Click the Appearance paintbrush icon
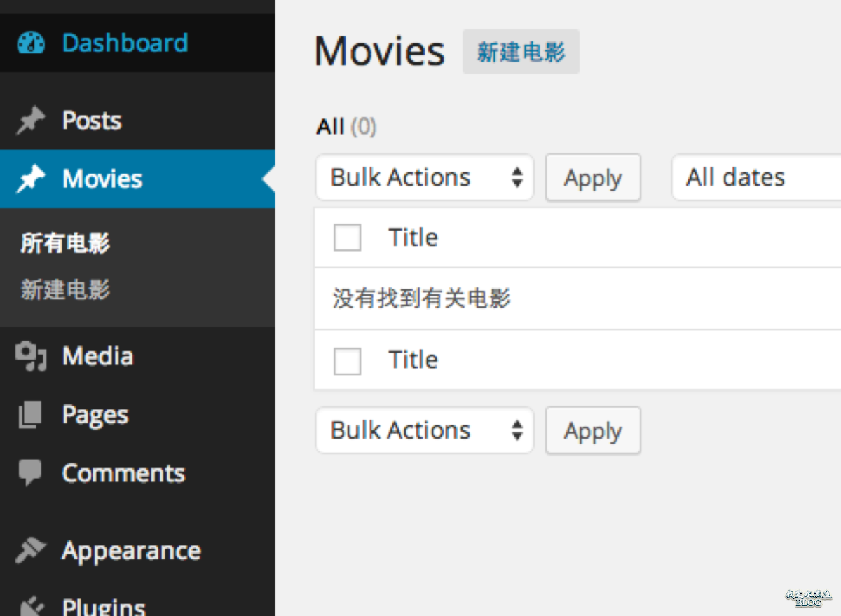Viewport: 841px width, 616px height. pos(31,551)
